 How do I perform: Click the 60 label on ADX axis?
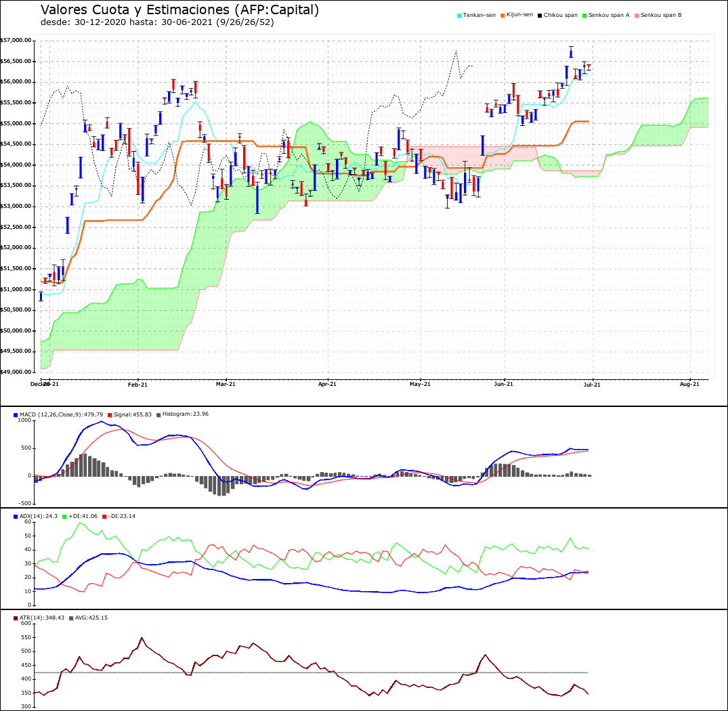click(x=27, y=521)
